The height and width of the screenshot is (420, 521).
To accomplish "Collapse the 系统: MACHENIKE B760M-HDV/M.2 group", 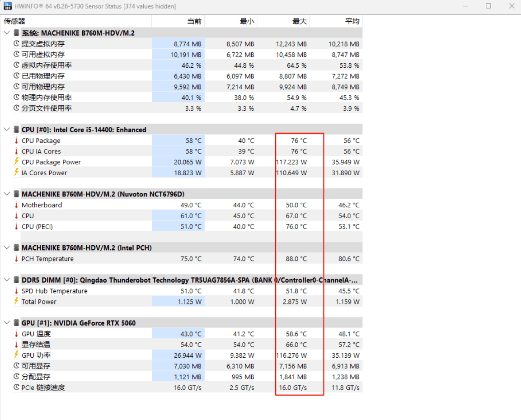I will [6, 33].
